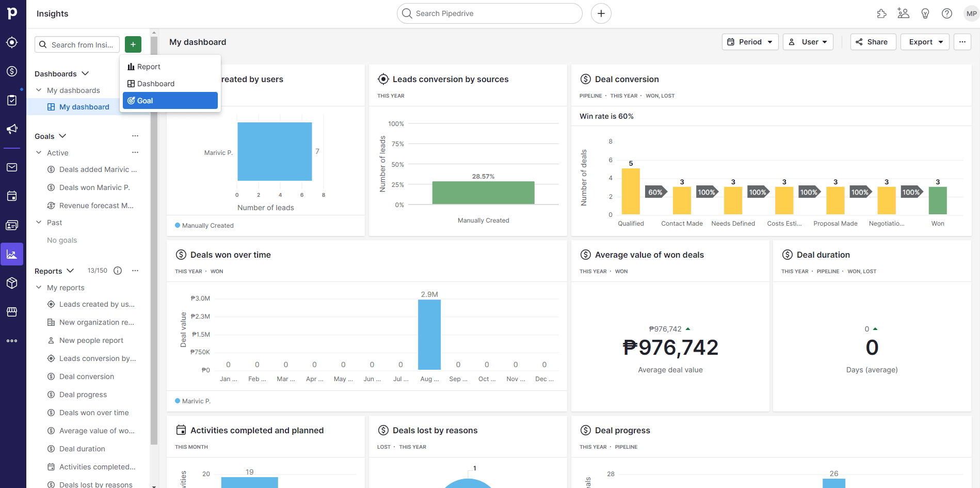Viewport: 980px width, 488px height.
Task: Collapse the Goals section
Action: click(62, 136)
